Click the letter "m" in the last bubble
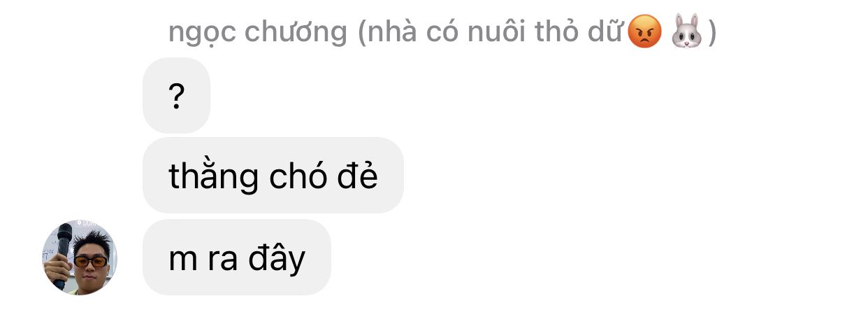The image size is (868, 324). 182,262
